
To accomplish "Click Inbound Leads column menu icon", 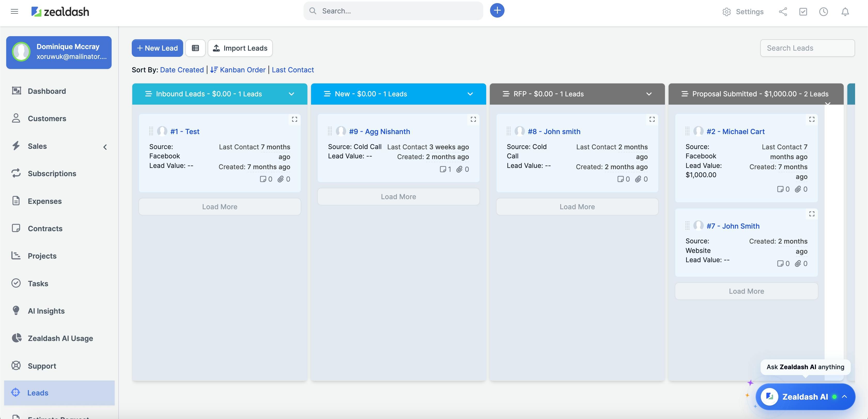I will pos(148,94).
